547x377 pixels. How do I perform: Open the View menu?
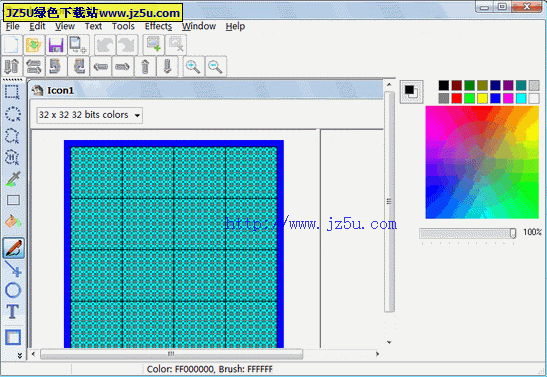tap(65, 26)
